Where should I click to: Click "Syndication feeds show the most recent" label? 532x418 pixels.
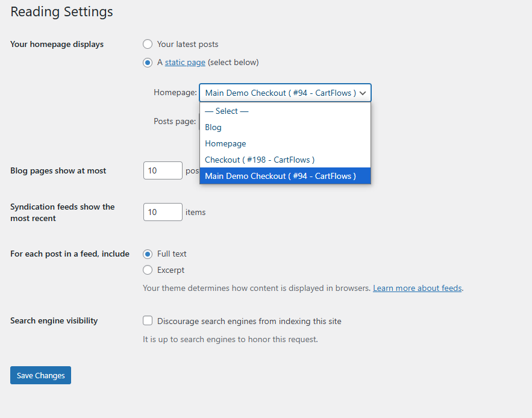pos(62,212)
